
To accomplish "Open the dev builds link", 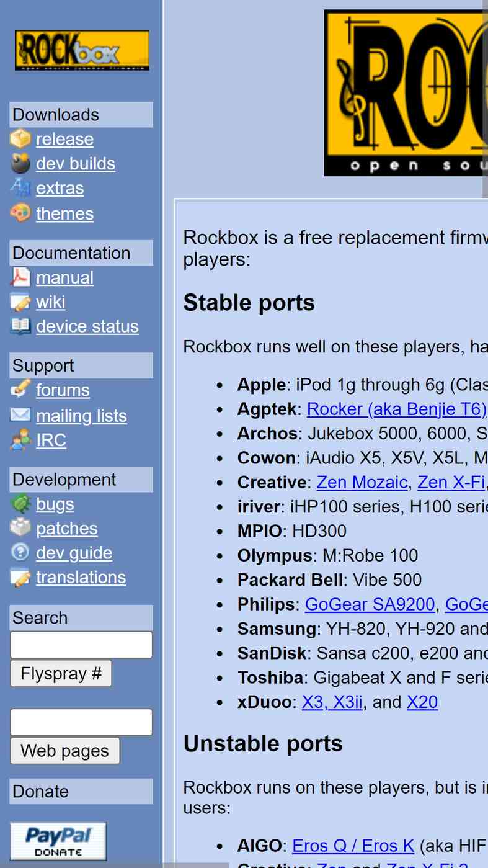I will 76,163.
